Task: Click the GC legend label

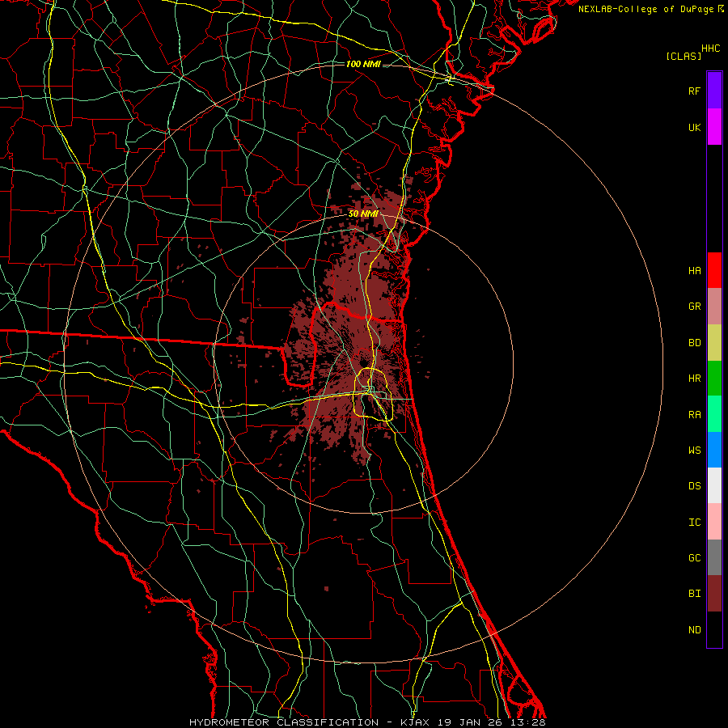Action: tap(694, 557)
